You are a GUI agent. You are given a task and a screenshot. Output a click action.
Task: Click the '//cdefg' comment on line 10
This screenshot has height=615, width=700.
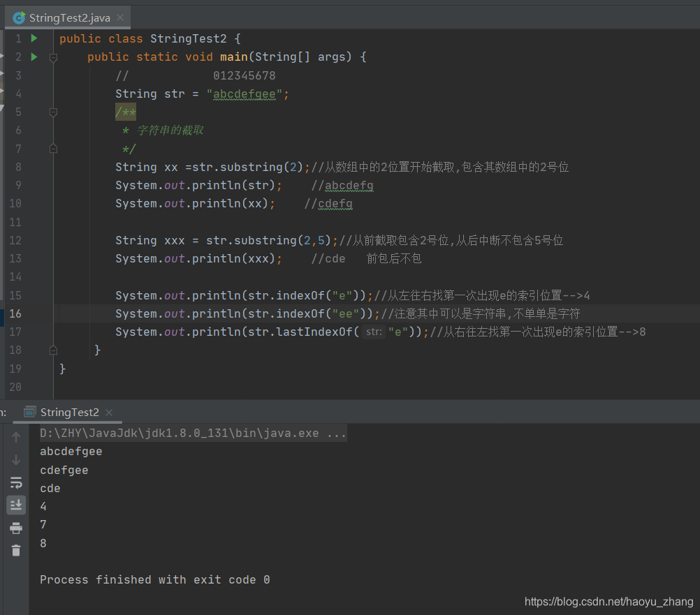click(x=328, y=203)
